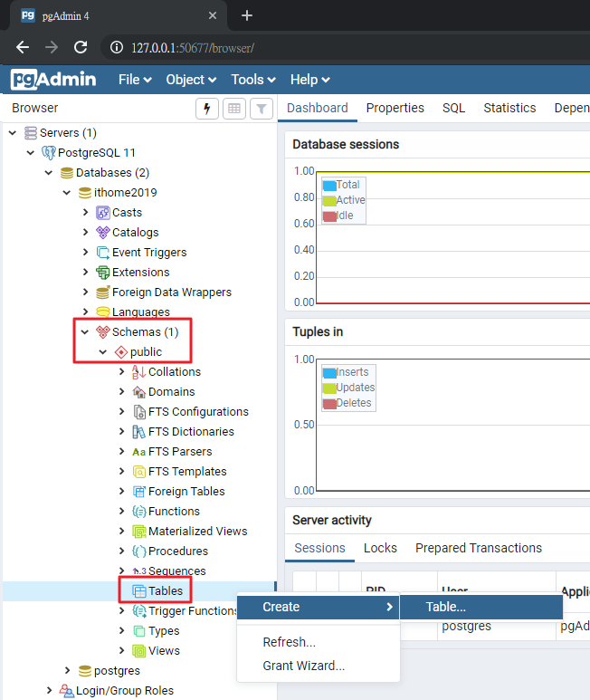Expand the postgres database node
This screenshot has height=700, width=590.
coord(67,670)
